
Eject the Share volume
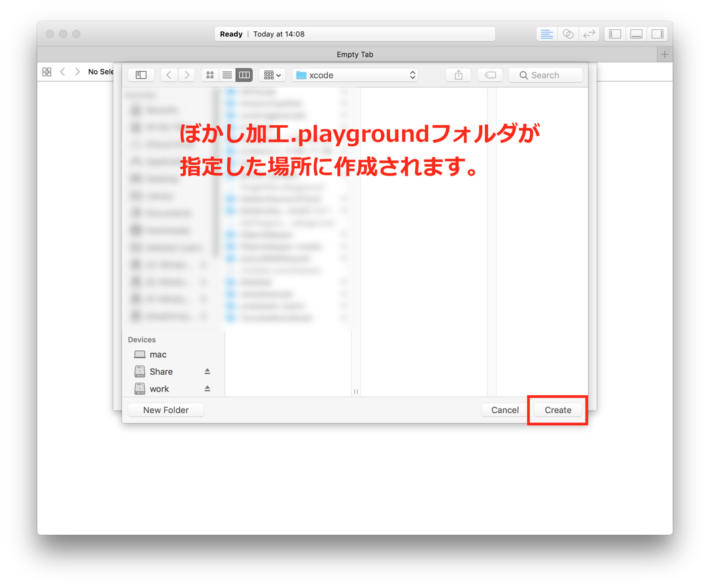pos(207,371)
